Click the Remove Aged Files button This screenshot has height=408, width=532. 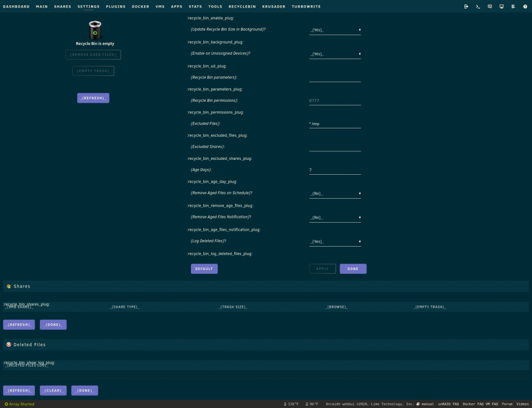click(93, 55)
